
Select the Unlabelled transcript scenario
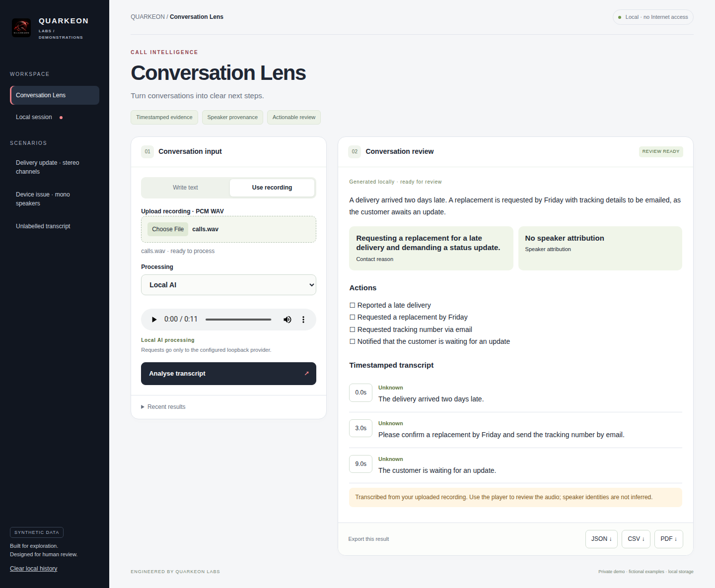pyautogui.click(x=55, y=226)
